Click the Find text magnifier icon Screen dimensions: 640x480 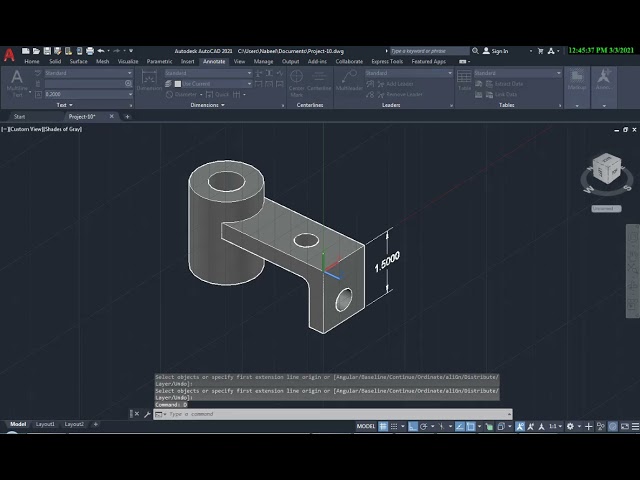[x=128, y=83]
